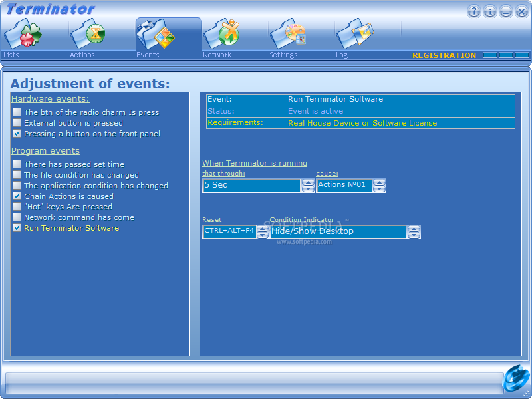This screenshot has width=532, height=399.
Task: Click the '5 Sec' delay field
Action: pyautogui.click(x=251, y=186)
